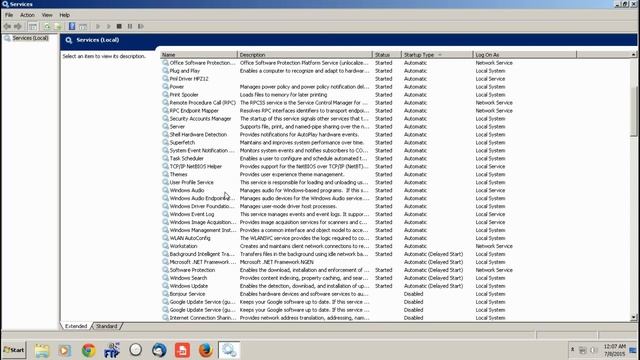
Task: Open Thunderbird from the taskbar
Action: pos(159,350)
